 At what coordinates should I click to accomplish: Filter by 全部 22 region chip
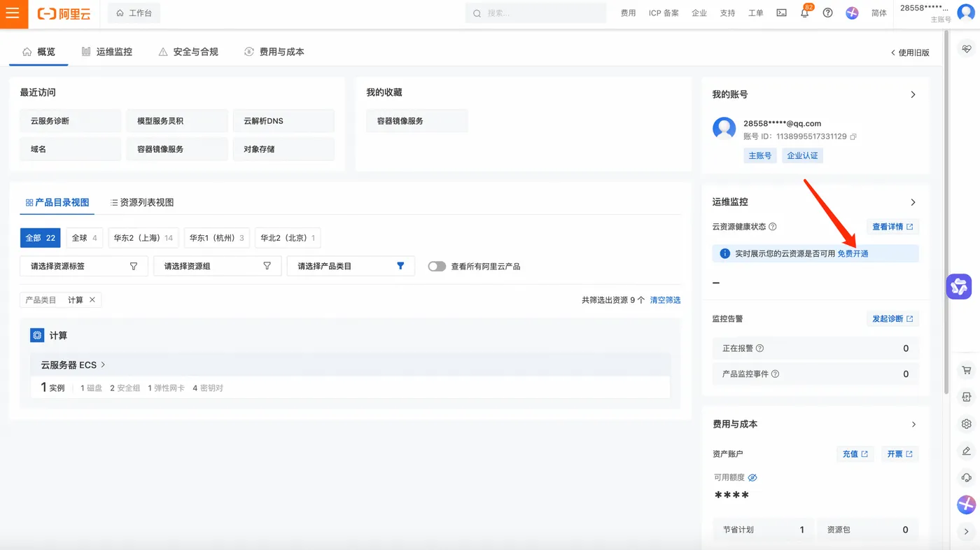tap(41, 238)
